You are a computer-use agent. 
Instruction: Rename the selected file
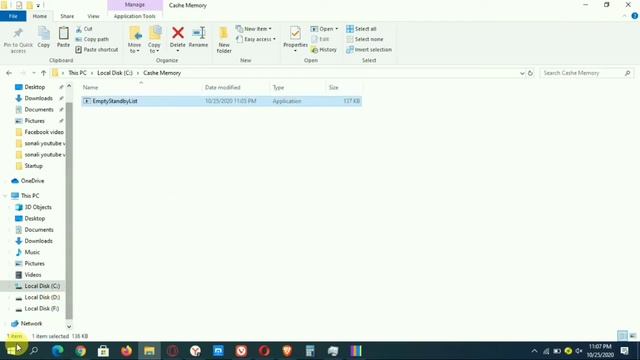coord(198,37)
